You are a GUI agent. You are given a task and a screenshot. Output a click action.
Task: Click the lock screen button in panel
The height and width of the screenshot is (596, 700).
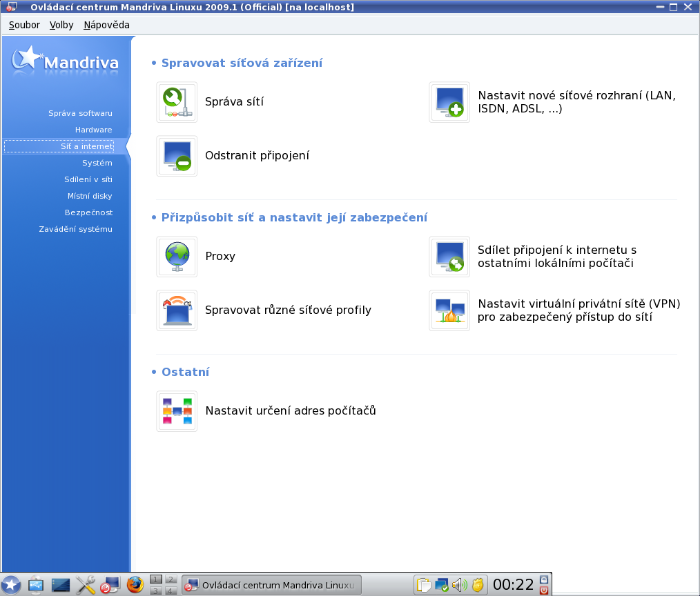tap(544, 579)
